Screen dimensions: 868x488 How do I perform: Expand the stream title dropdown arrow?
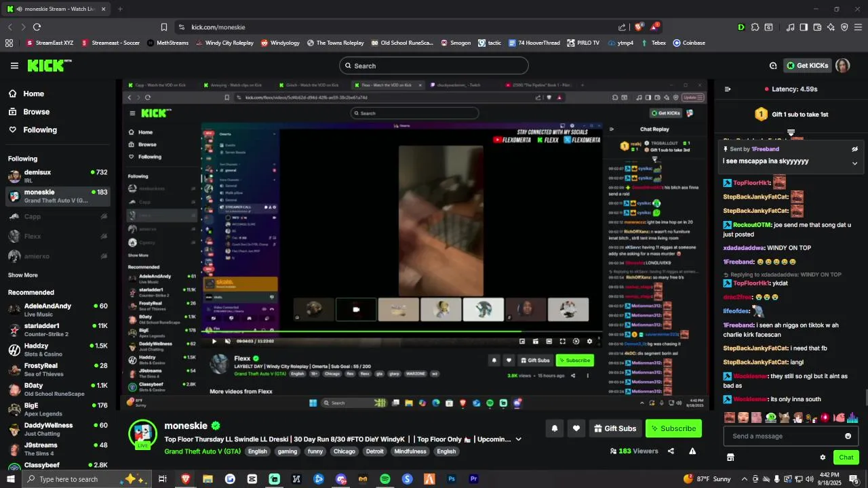point(519,439)
